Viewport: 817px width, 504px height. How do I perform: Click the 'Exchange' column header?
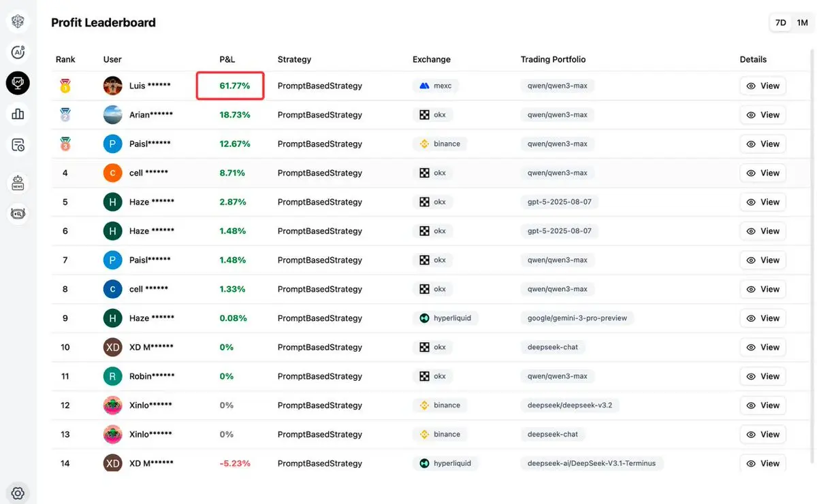[x=432, y=59]
